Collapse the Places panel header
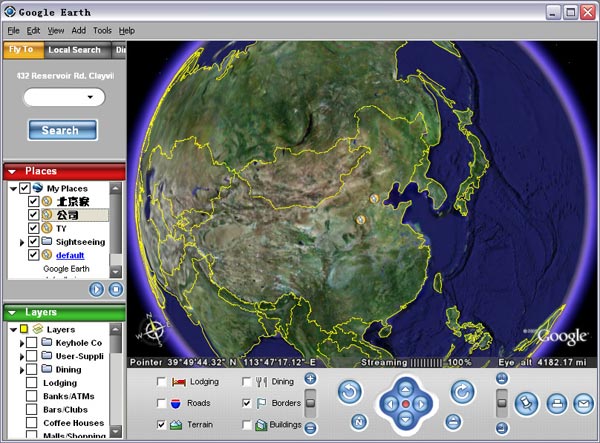 pyautogui.click(x=12, y=172)
